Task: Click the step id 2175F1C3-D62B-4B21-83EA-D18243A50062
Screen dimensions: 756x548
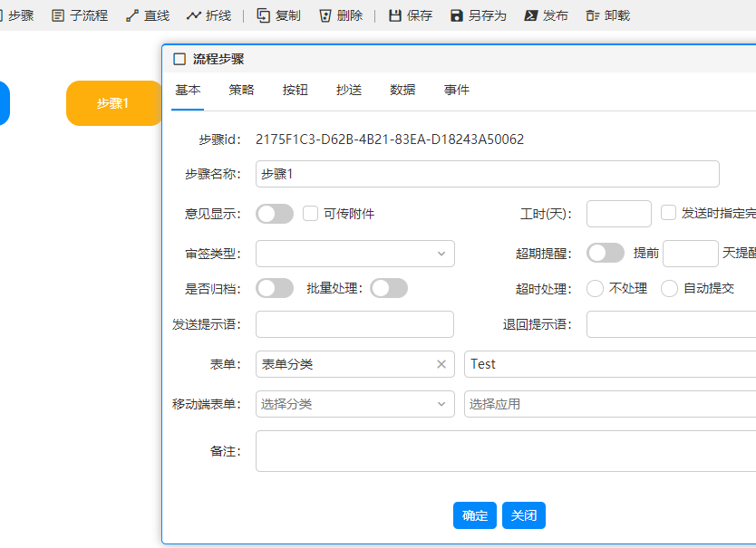Action: point(390,139)
